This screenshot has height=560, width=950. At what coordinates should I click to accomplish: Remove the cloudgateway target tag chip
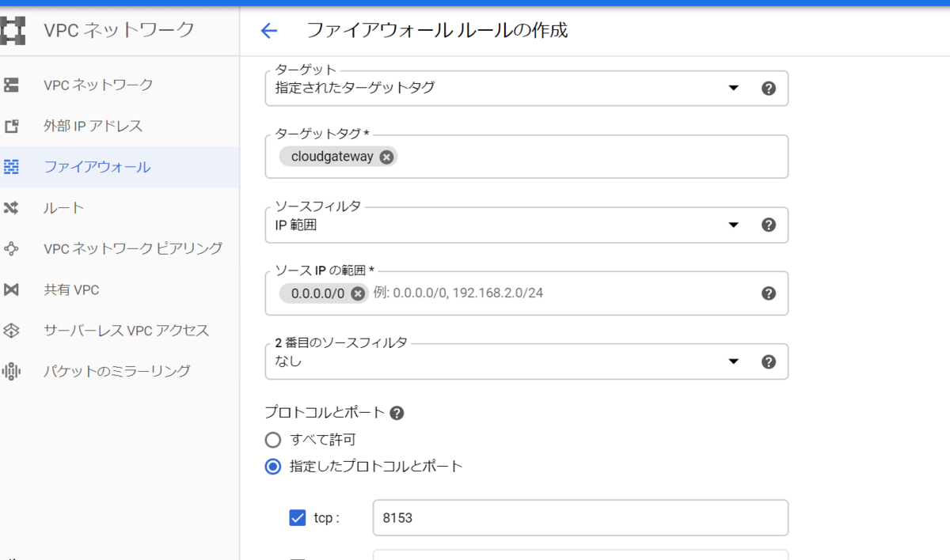386,157
